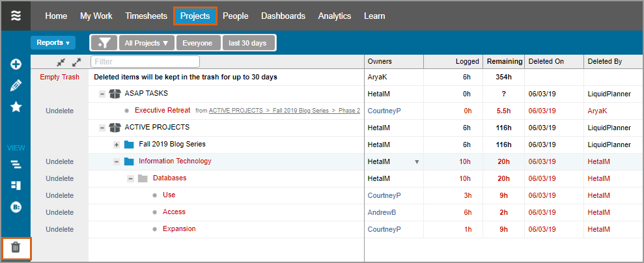
Task: Click the plus add item icon
Action: click(x=16, y=64)
